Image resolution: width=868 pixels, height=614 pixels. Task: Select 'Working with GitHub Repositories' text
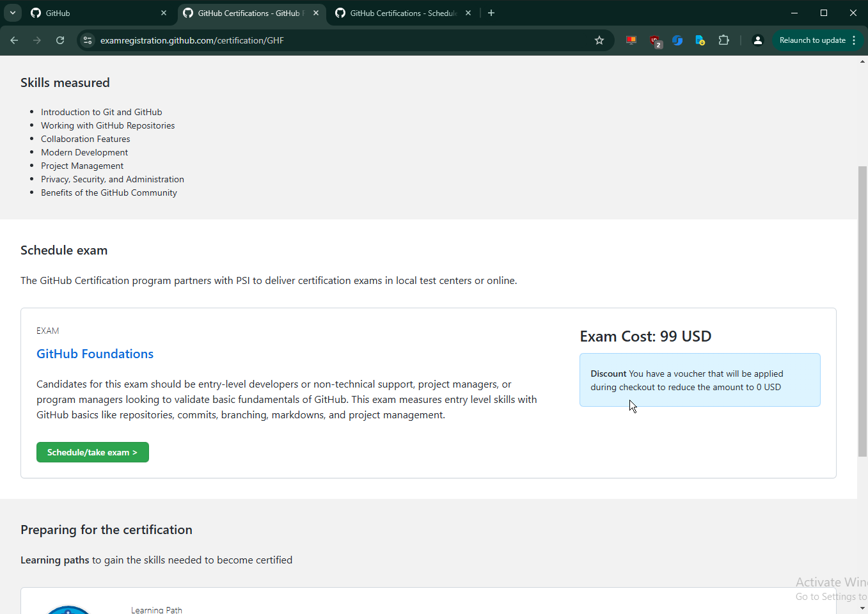(108, 125)
